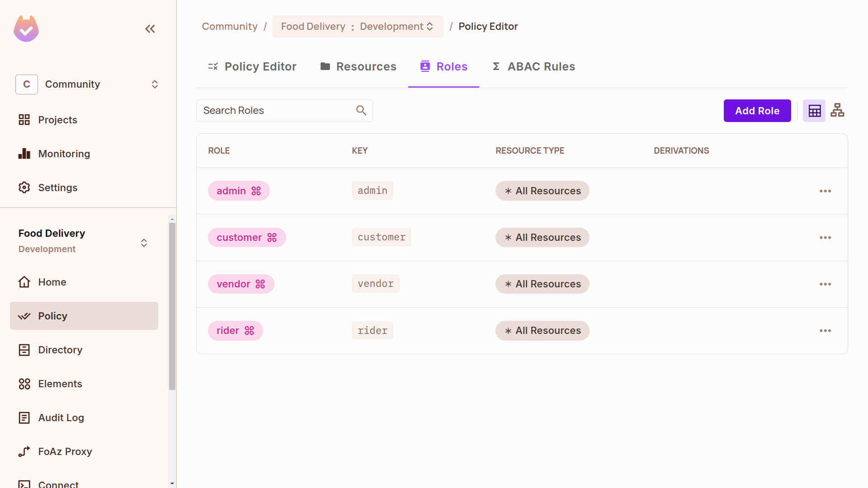Open FoAz Proxy from sidebar
868x488 pixels.
coord(65,451)
